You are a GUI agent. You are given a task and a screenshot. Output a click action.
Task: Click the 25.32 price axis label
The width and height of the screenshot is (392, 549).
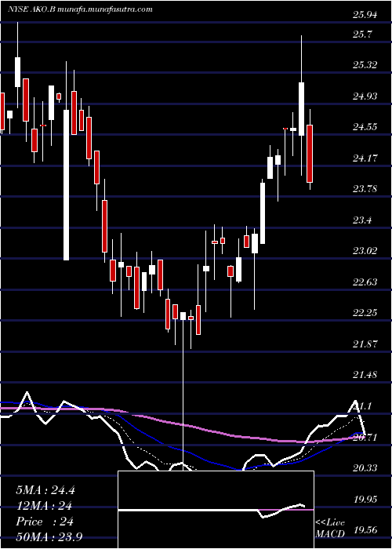[367, 65]
